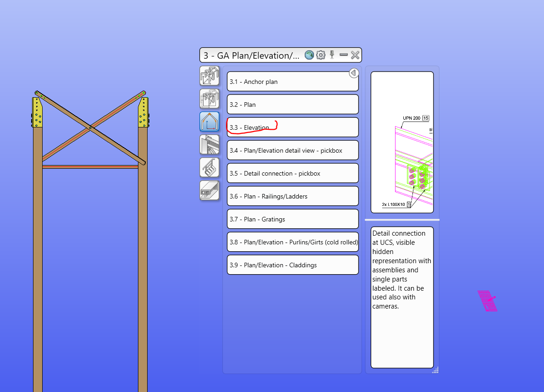This screenshot has height=392, width=544.
Task: Select the highlighted elevation house icon
Action: pos(209,121)
